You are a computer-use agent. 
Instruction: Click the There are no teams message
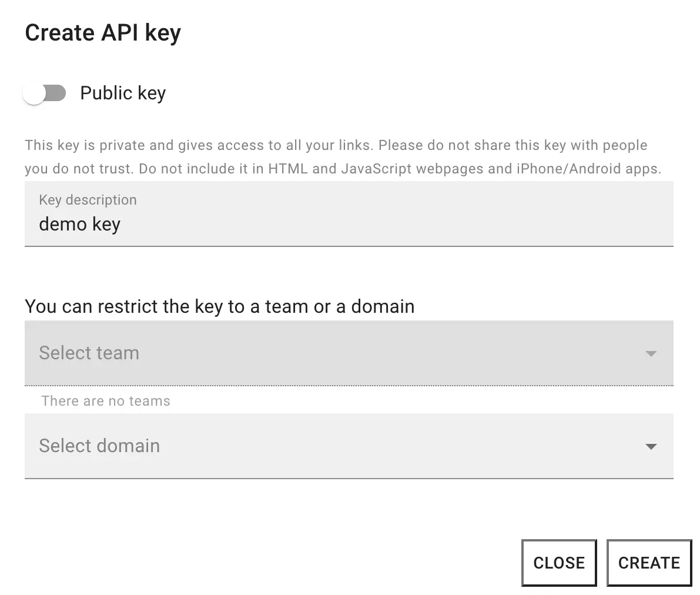pyautogui.click(x=105, y=401)
